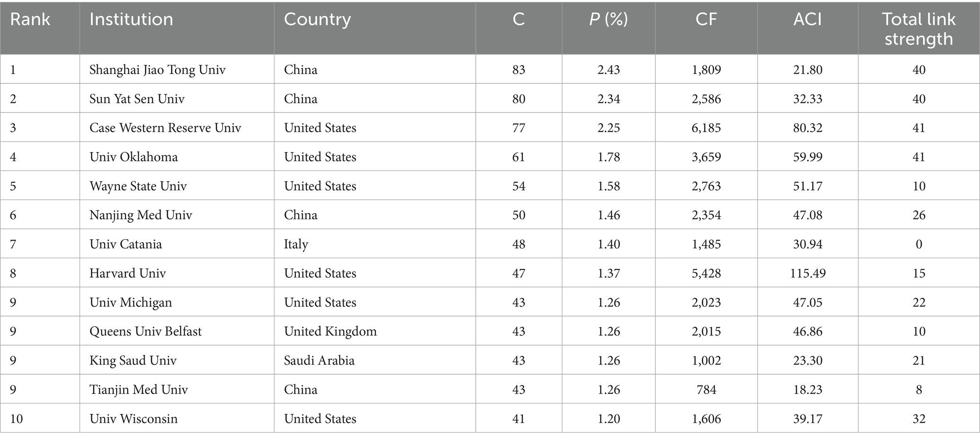Screen dimensions: 980x441
Task: Select the Tianjin Med Univ cell
Action: 139,390
